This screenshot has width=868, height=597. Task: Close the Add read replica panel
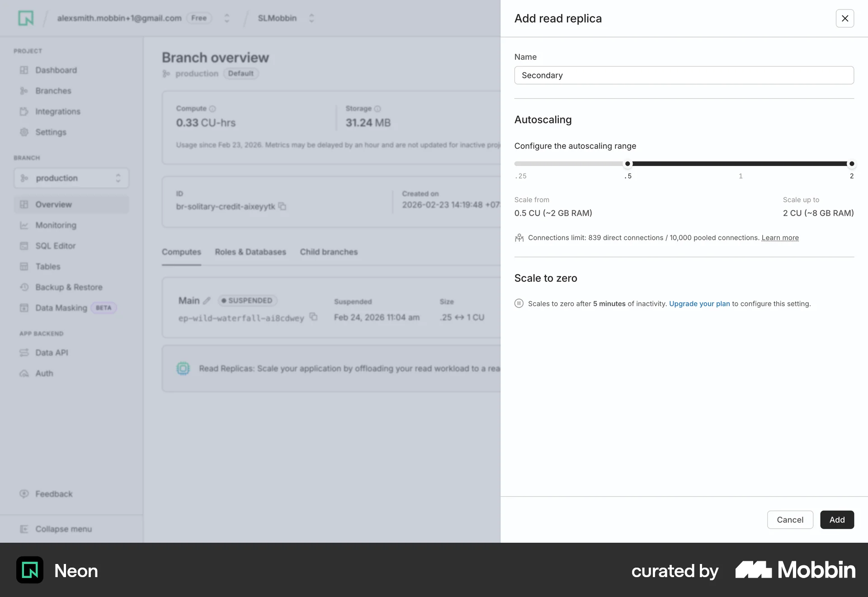844,19
